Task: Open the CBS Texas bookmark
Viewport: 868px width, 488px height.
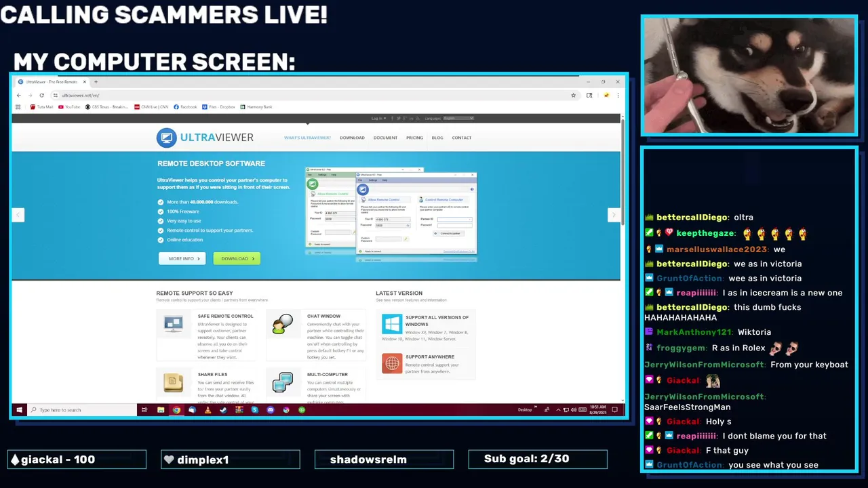Action: coord(106,107)
